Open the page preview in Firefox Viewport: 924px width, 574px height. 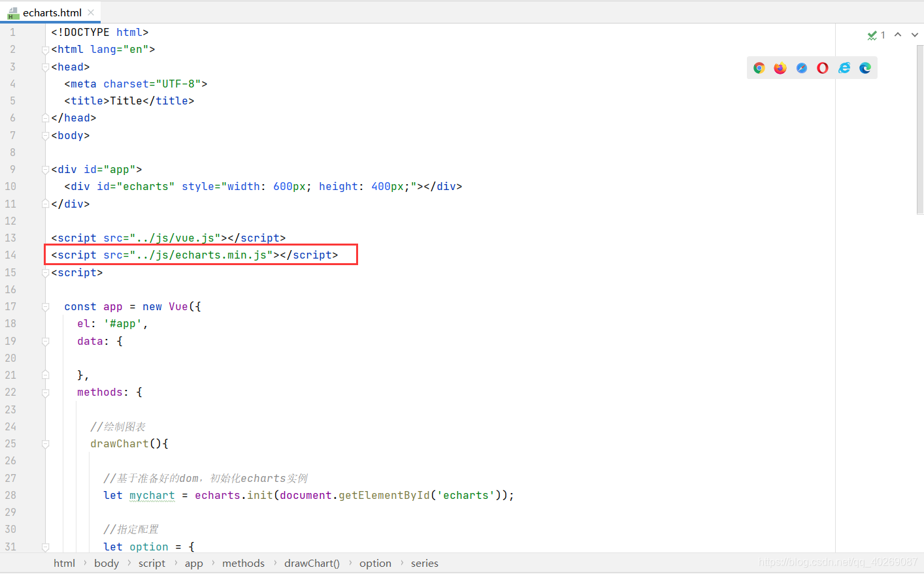tap(780, 68)
